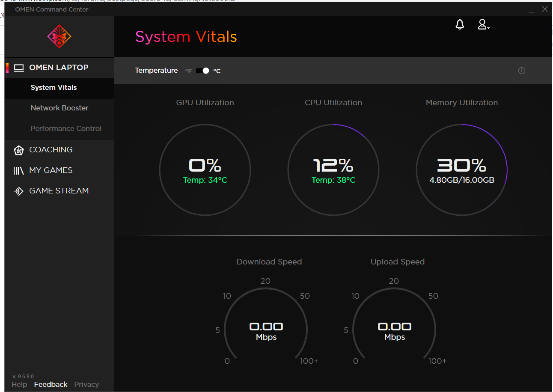Image resolution: width=553 pixels, height=392 pixels.
Task: Close the OMEN Command Center window
Action: (x=545, y=9)
